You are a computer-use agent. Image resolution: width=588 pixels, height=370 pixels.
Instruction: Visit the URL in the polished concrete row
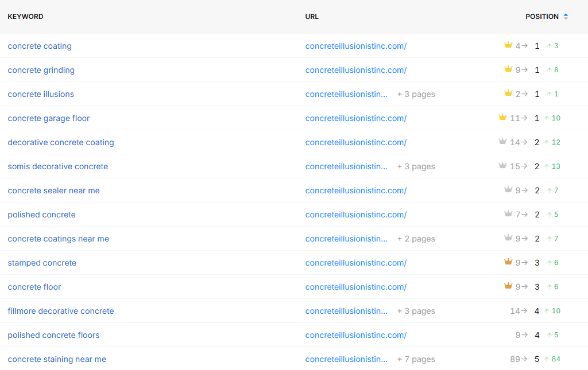356,215
